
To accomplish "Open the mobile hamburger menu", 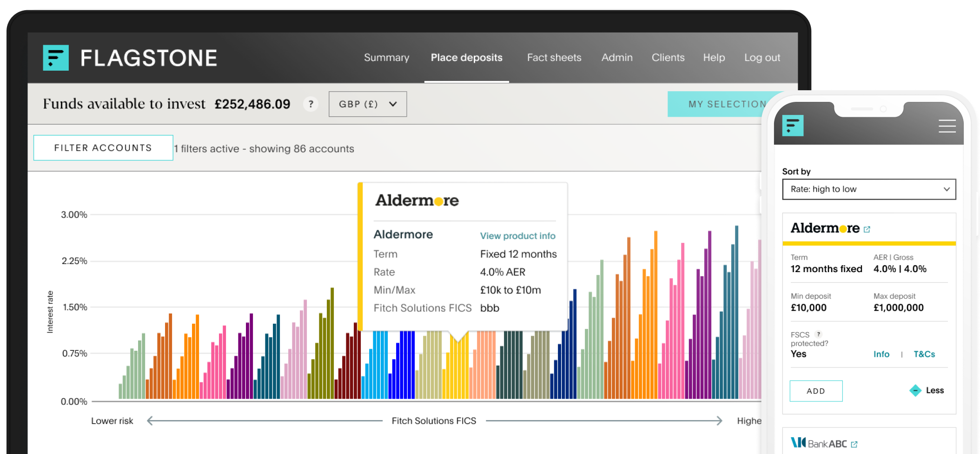I will tap(947, 126).
